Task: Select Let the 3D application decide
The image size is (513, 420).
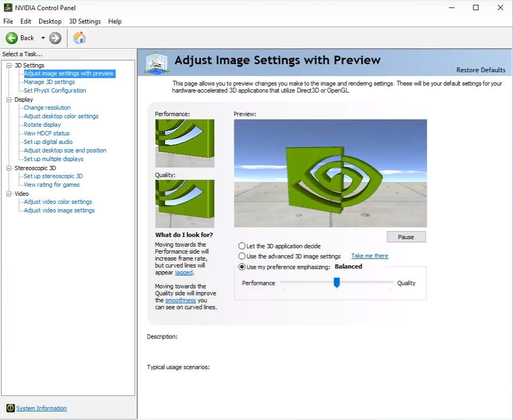Action: tap(242, 246)
